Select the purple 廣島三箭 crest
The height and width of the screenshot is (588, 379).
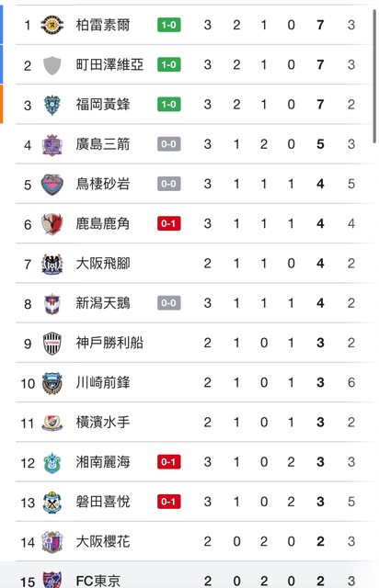[52, 145]
